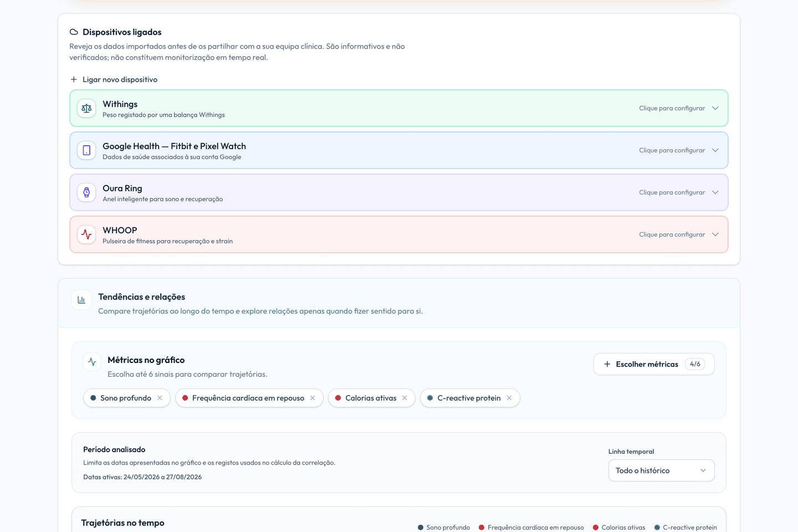Click Ligar novo dispositivo
The width and height of the screenshot is (798, 532).
pos(114,79)
